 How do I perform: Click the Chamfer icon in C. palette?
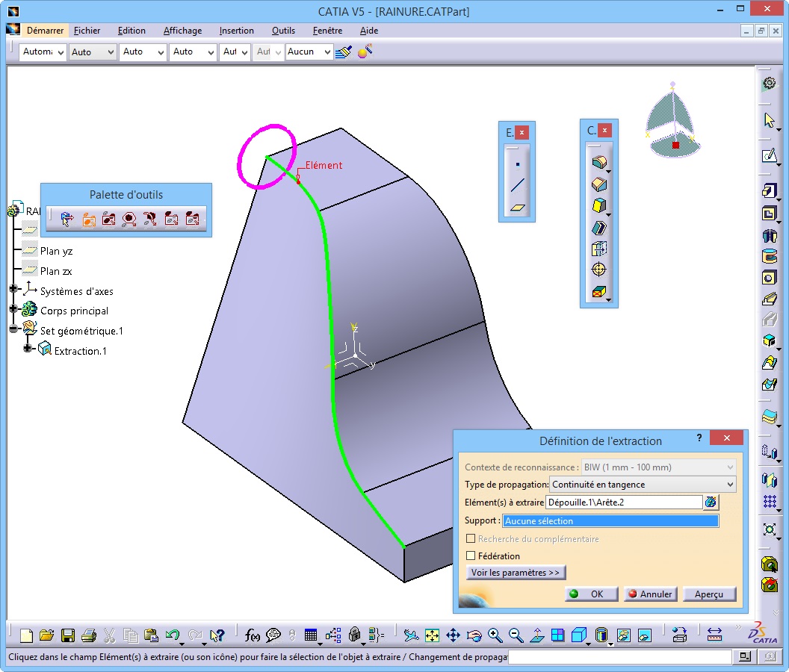coord(598,184)
